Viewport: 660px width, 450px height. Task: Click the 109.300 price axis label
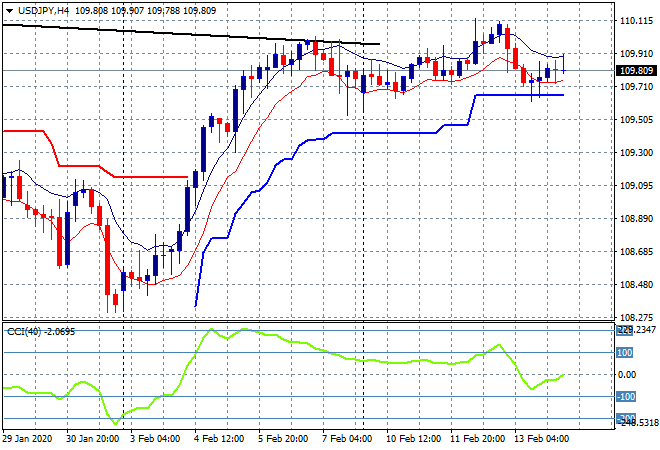pyautogui.click(x=636, y=152)
